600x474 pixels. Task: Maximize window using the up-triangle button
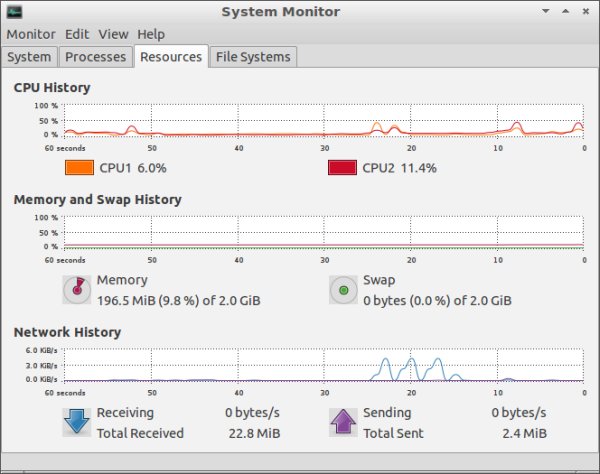pyautogui.click(x=566, y=11)
